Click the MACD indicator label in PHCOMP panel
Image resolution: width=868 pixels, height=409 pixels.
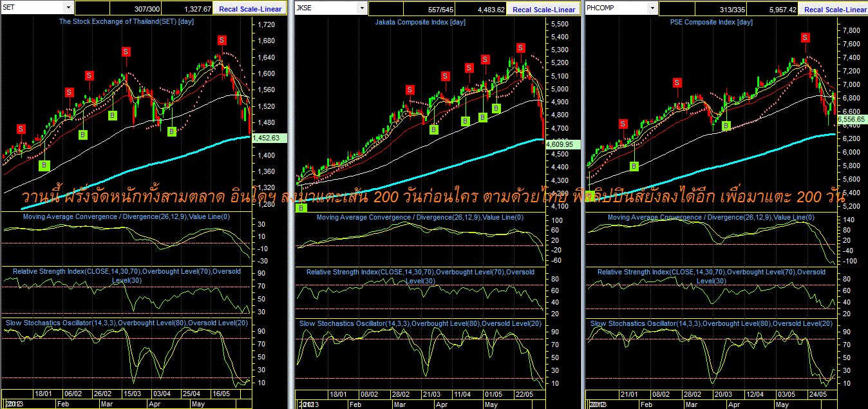(x=712, y=217)
